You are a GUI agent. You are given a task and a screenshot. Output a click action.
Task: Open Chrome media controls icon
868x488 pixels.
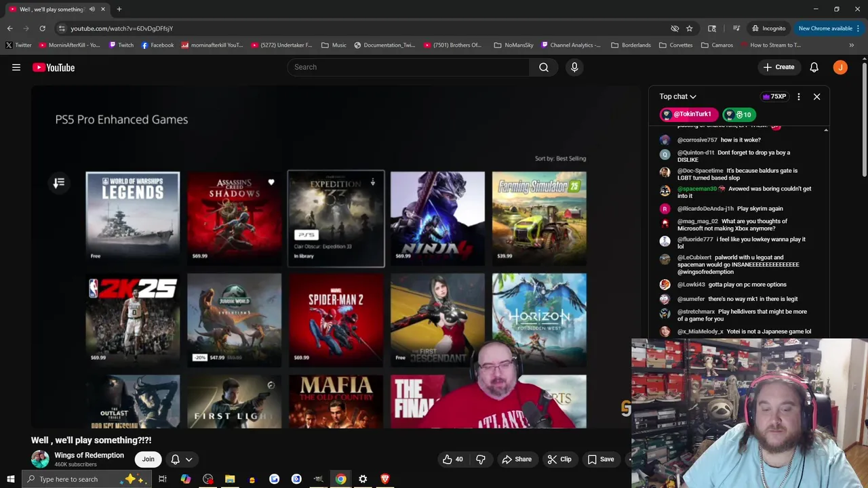[736, 28]
